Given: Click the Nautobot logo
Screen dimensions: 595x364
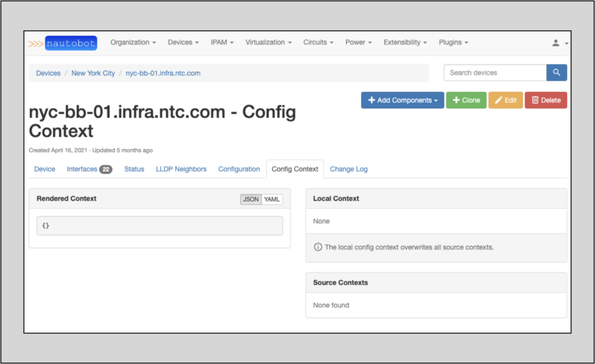Looking at the screenshot, I should click(70, 42).
